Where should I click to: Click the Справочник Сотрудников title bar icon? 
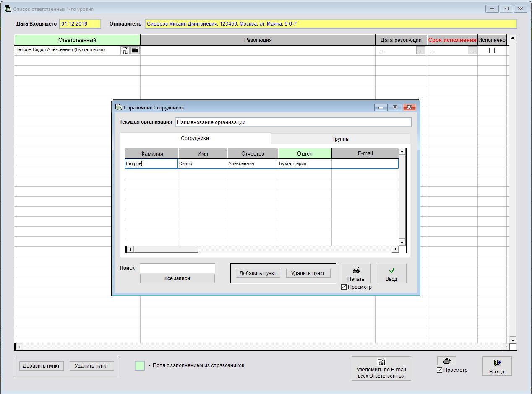(x=118, y=108)
